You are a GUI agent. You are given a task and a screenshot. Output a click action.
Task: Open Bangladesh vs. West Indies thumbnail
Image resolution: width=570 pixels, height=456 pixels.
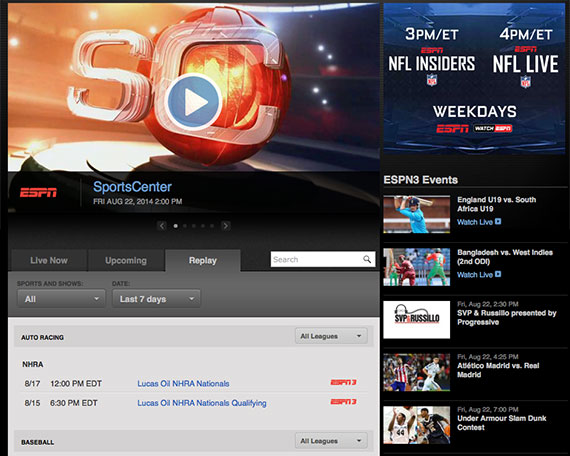click(417, 267)
